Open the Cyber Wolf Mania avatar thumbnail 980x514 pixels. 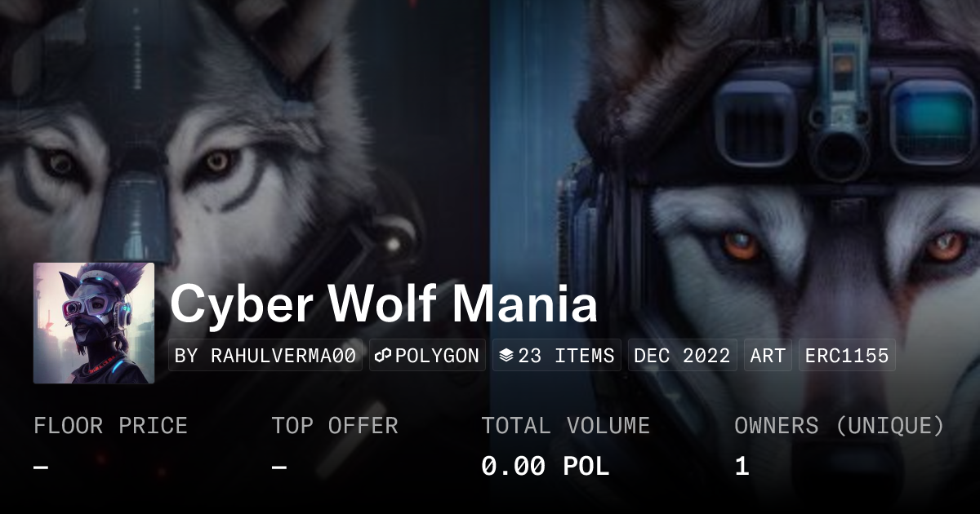point(94,323)
